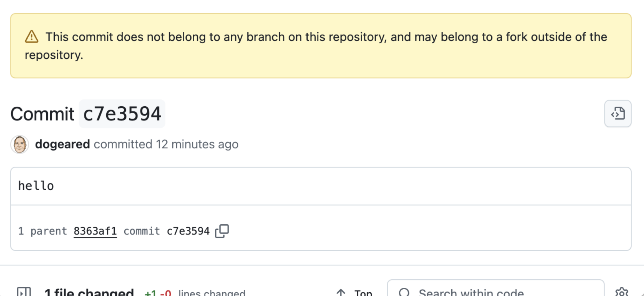Click the yellow warning triangle icon
The height and width of the screenshot is (296, 644).
tap(32, 37)
